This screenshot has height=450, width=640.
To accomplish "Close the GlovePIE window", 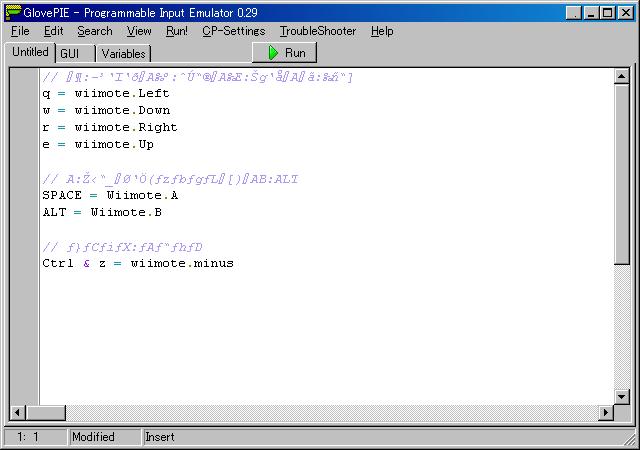I will click(625, 13).
